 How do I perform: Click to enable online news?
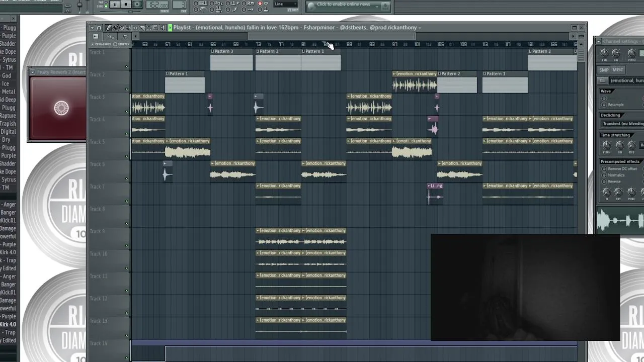[344, 5]
